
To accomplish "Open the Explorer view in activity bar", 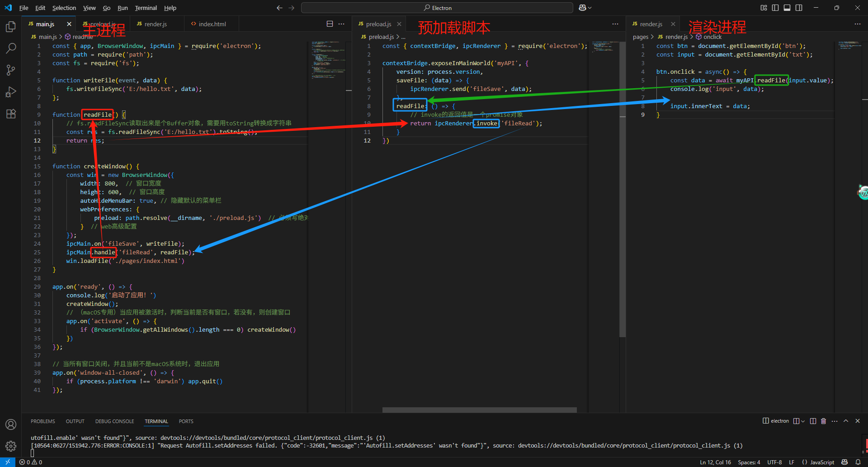I will point(11,27).
